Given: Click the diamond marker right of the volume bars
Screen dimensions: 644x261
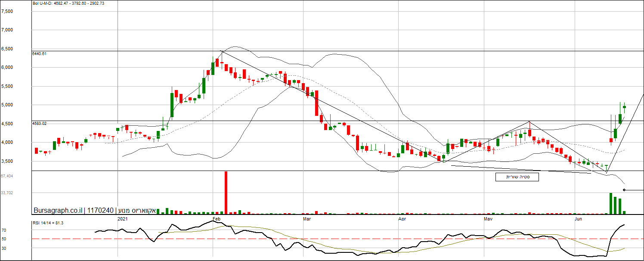Looking at the screenshot, I should 624,190.
